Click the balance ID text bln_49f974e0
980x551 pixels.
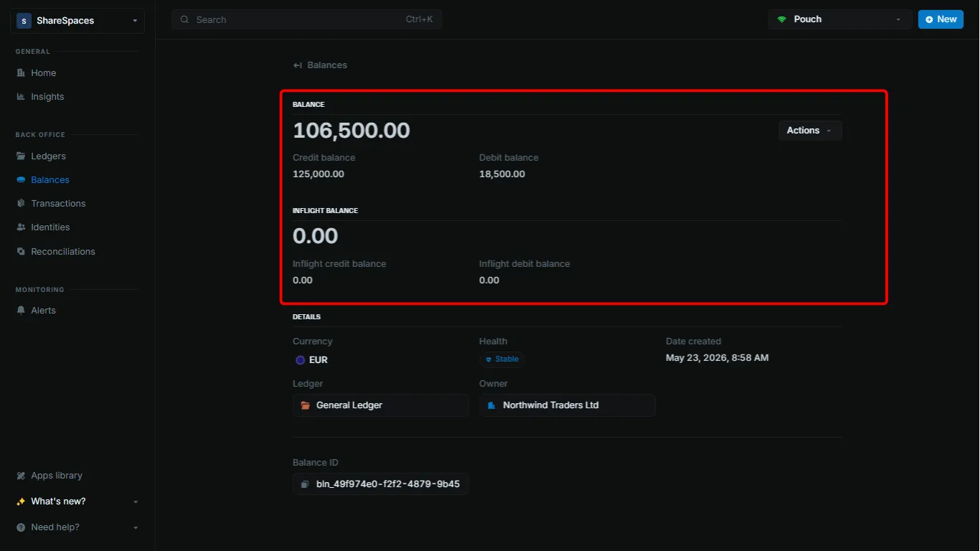tap(388, 484)
